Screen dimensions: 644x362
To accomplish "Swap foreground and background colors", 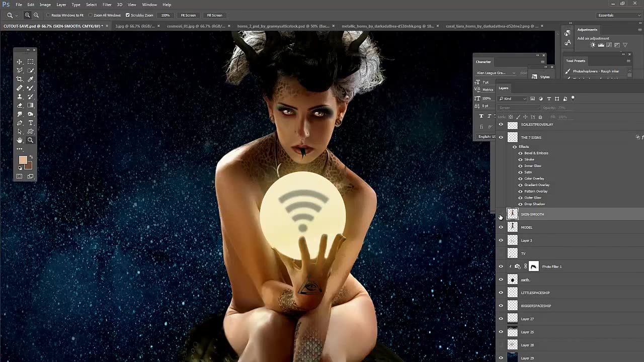I will pos(31,157).
